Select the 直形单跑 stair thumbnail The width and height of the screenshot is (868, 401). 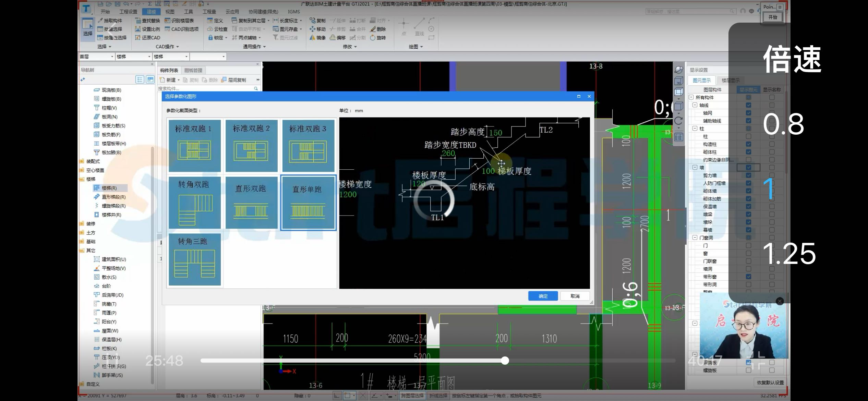click(x=308, y=203)
